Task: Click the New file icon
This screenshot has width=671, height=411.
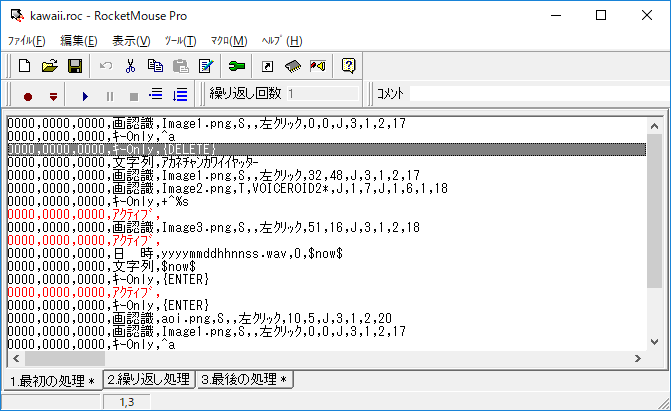Action: 24,66
